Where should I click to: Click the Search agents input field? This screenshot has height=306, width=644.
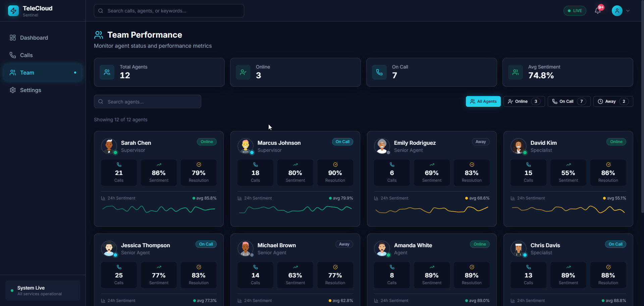(x=148, y=101)
